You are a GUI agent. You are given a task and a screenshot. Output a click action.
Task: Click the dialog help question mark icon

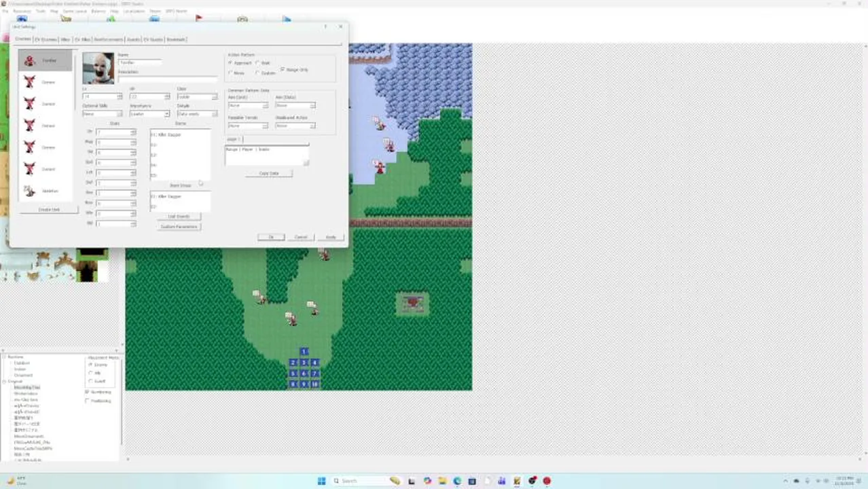[325, 26]
